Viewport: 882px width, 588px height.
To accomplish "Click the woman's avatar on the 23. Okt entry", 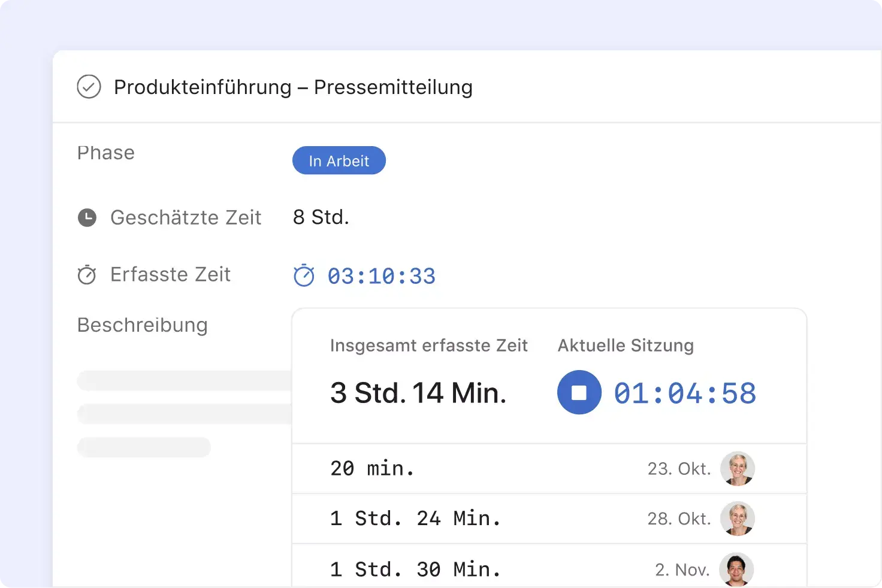I will tap(738, 469).
